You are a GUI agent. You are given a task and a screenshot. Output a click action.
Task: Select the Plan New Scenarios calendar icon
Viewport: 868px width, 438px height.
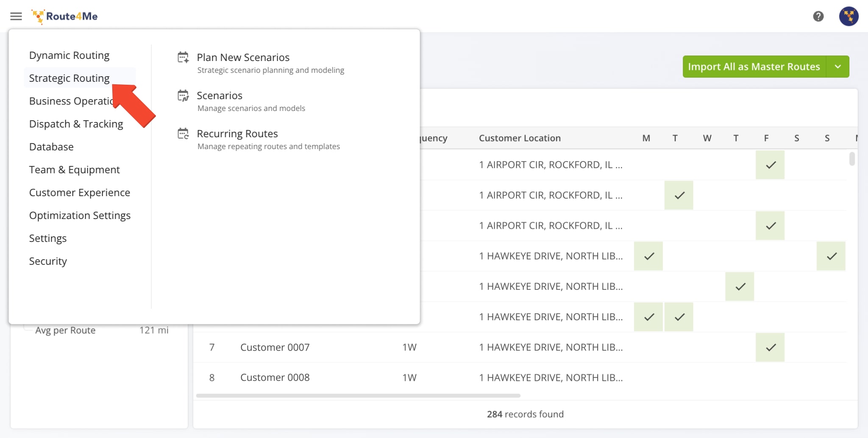(x=183, y=58)
